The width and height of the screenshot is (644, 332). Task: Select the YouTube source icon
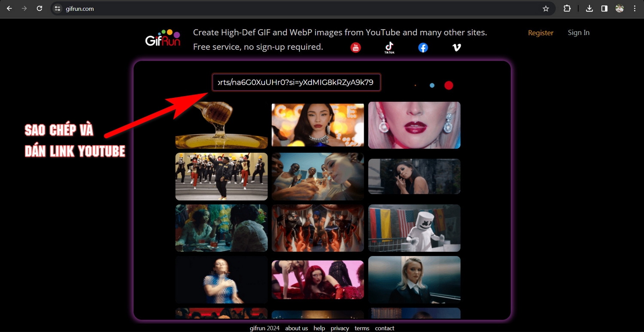355,47
